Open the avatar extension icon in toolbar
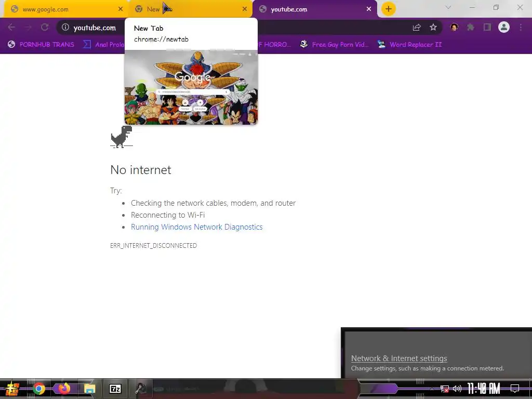The image size is (532, 399). [454, 27]
